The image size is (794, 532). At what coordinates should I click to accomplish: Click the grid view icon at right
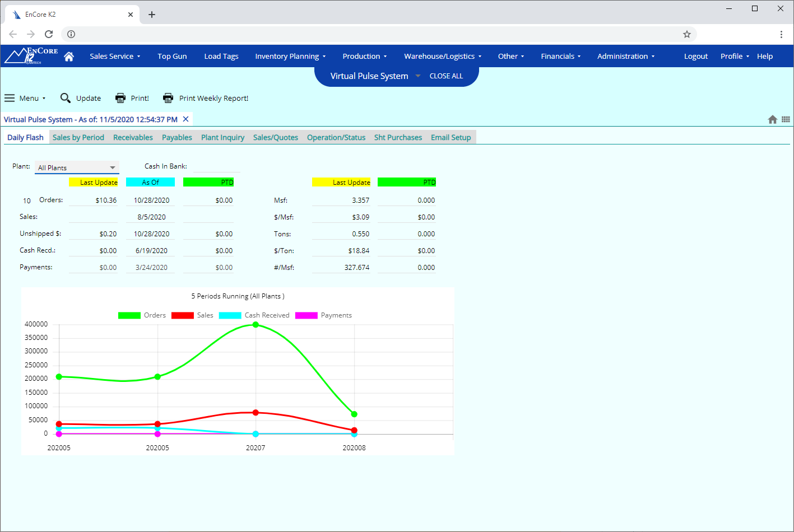click(786, 119)
